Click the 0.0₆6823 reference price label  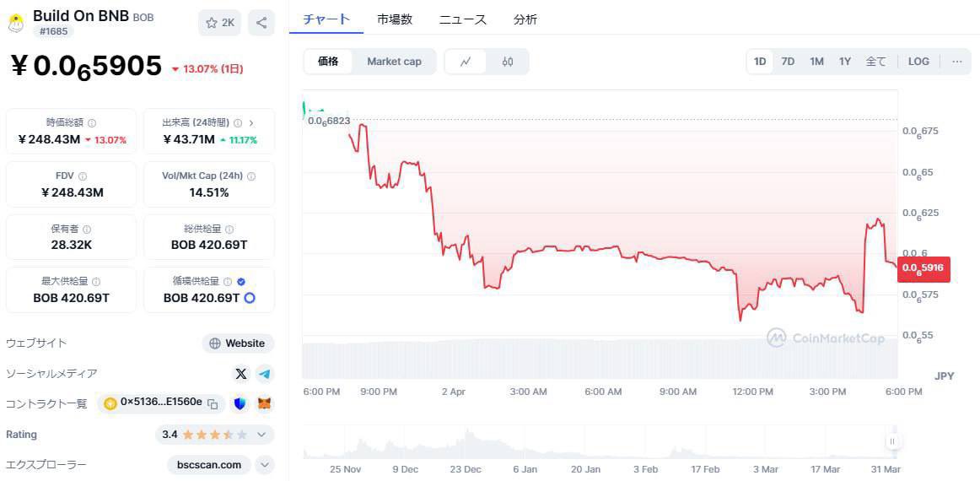[329, 121]
